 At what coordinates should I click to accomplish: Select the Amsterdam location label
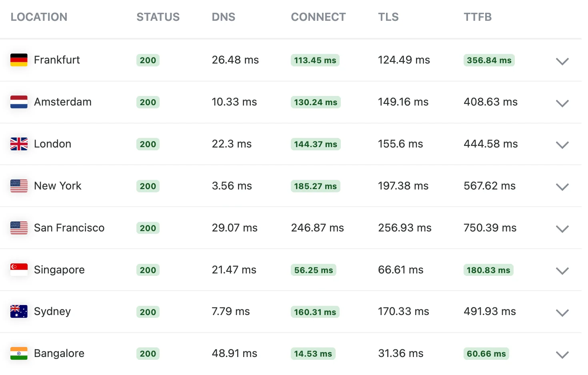[x=63, y=102]
